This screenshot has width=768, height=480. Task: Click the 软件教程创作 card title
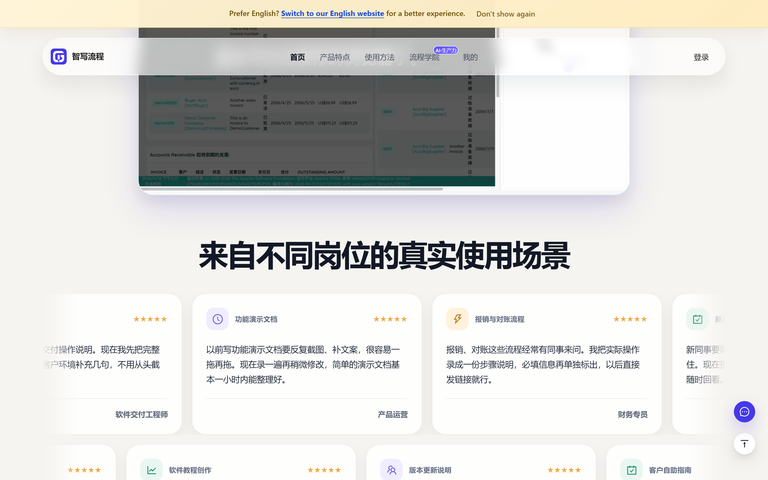pos(190,470)
